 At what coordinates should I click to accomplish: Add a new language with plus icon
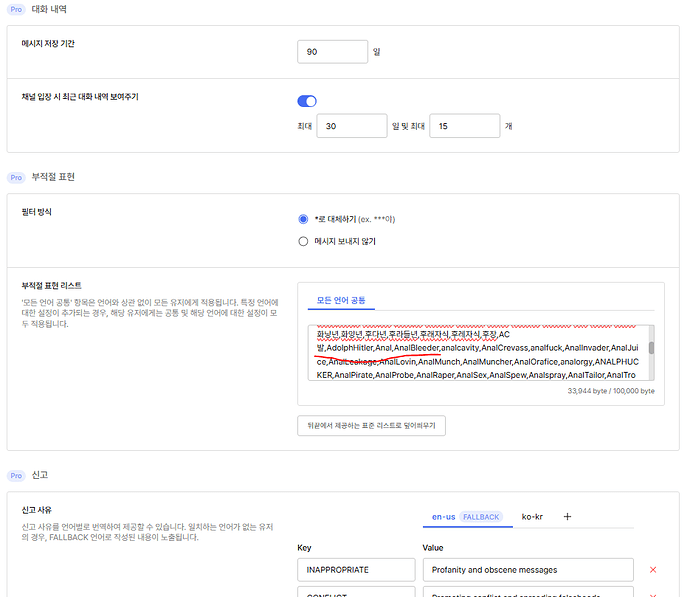coord(567,517)
